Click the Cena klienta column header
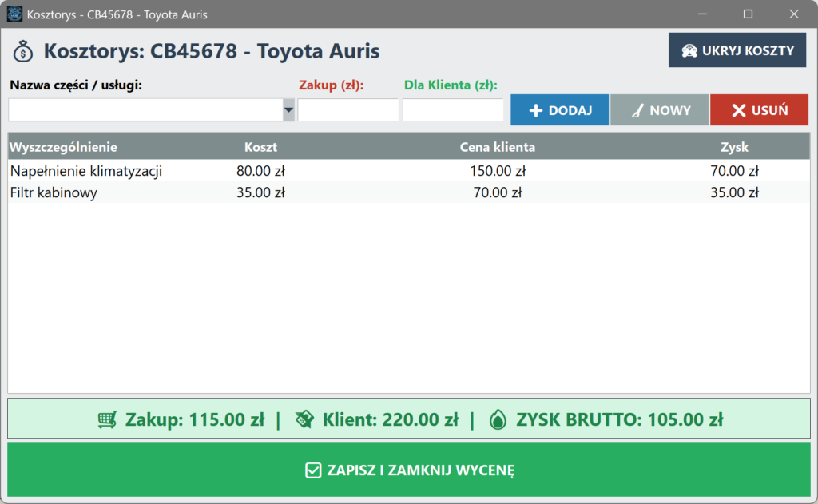This screenshot has width=818, height=504. 497,147
